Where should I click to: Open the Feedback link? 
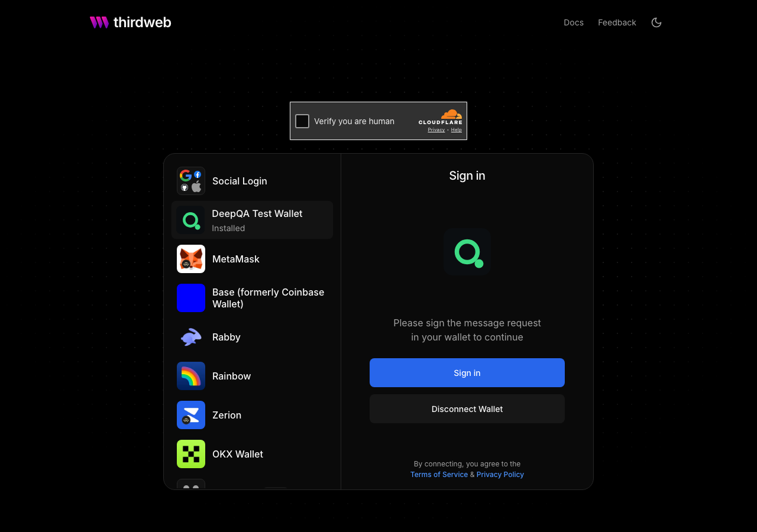pos(617,22)
